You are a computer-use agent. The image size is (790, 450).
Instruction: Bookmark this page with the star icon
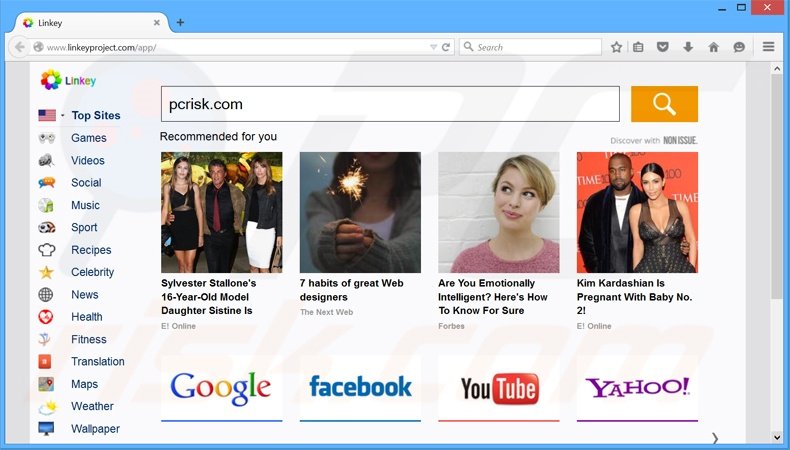617,47
